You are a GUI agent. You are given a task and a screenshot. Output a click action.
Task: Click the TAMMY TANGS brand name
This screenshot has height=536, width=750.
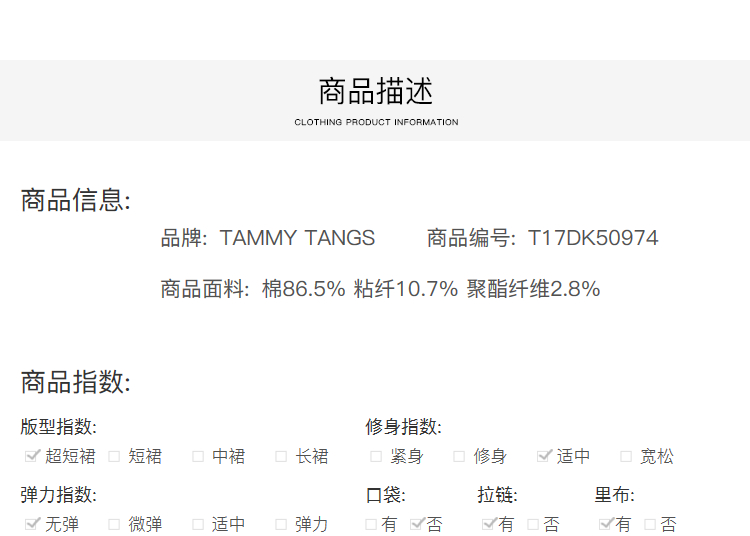(297, 238)
